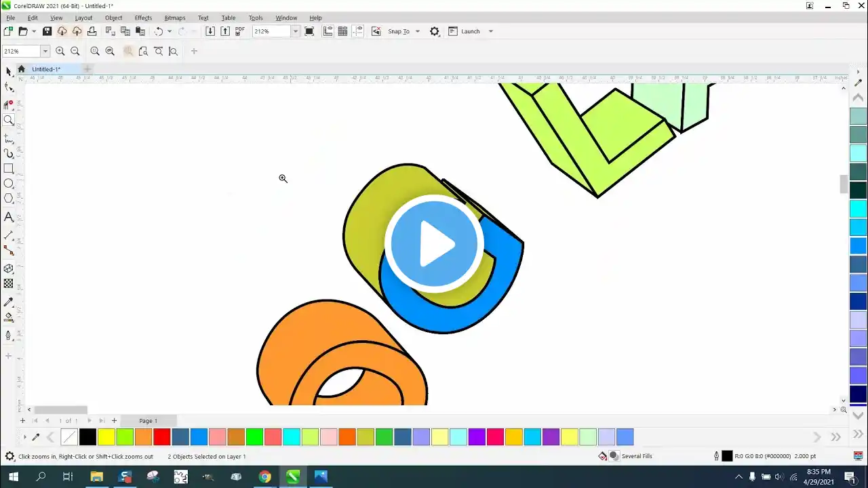The width and height of the screenshot is (868, 488).
Task: Open the File menu
Action: tap(10, 18)
